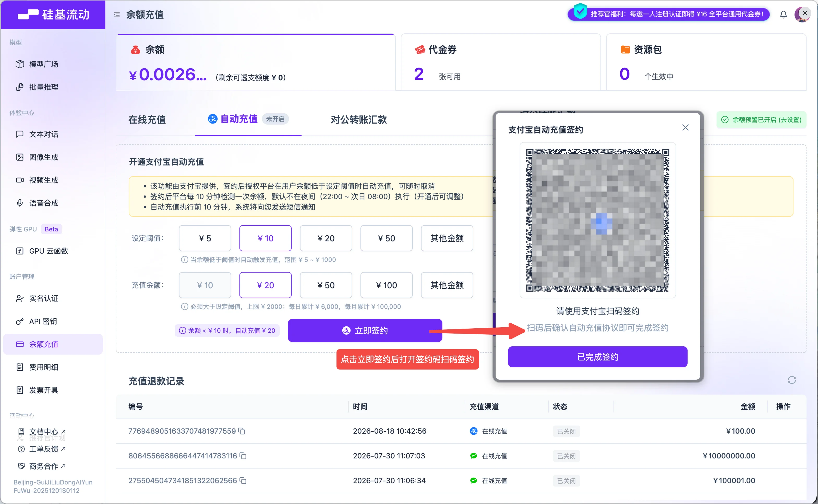This screenshot has width=818, height=504.
Task: Switch to the 在线充值 tab
Action: [x=147, y=119]
